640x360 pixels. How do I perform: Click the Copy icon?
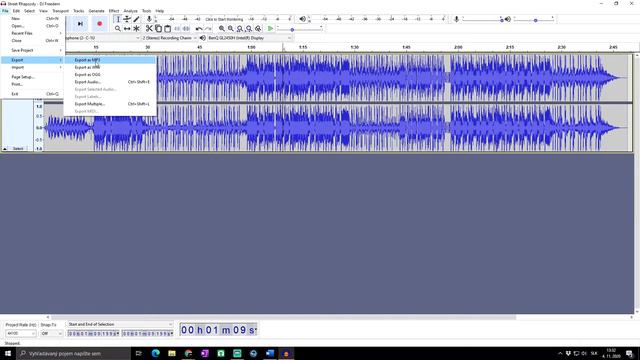coord(158,29)
